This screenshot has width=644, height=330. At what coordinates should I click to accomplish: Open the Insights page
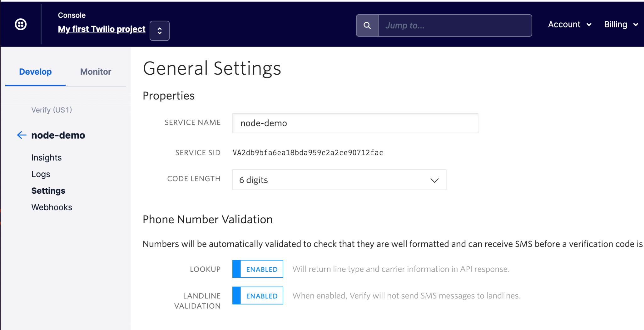click(46, 157)
